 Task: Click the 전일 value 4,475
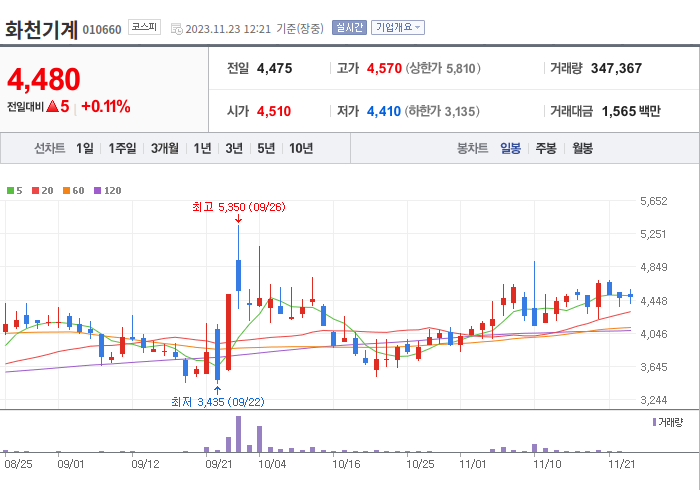[275, 68]
